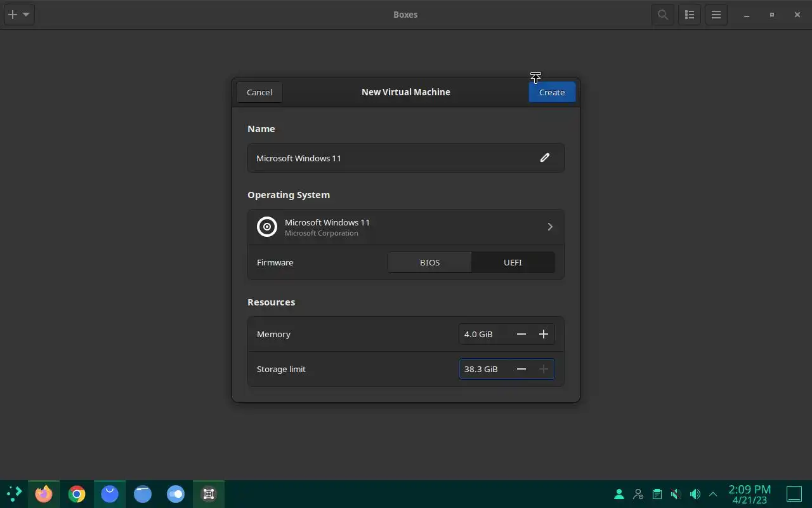Increase storage limit with the plus button
The image size is (812, 508).
(544, 369)
